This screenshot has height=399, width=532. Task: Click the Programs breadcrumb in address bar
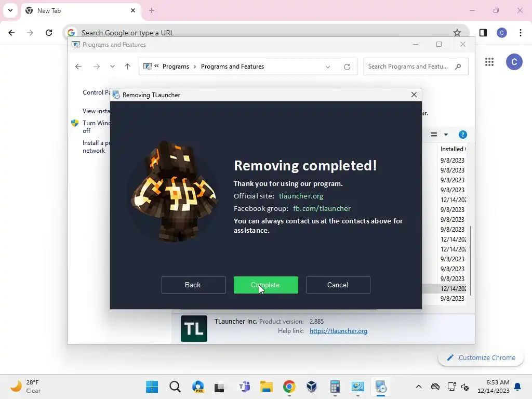pos(176,66)
